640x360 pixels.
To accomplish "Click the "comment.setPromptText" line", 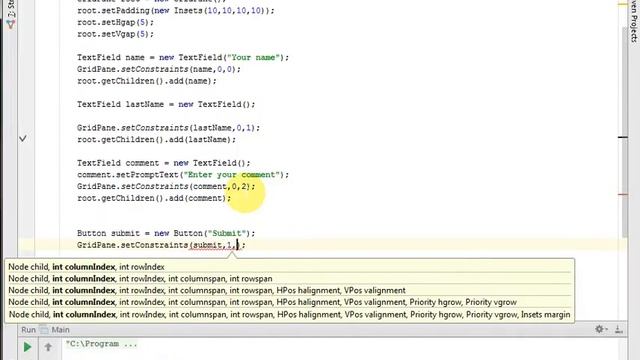I will tap(183, 175).
